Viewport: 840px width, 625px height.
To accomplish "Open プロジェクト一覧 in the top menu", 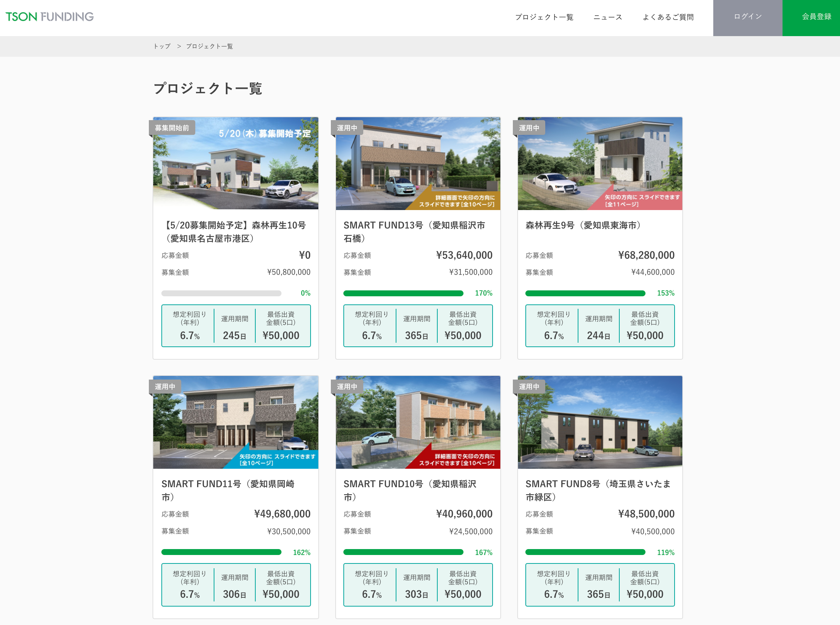I will pos(544,17).
